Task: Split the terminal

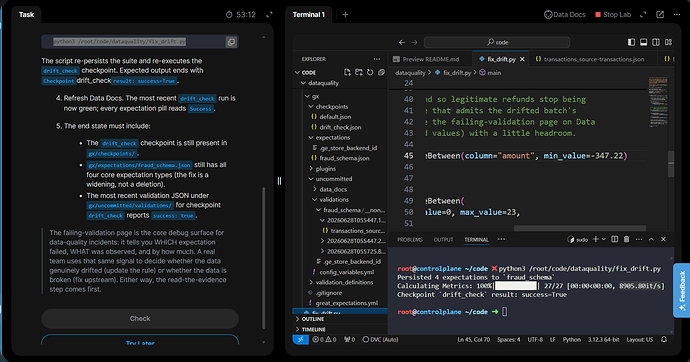Action: coord(615,239)
